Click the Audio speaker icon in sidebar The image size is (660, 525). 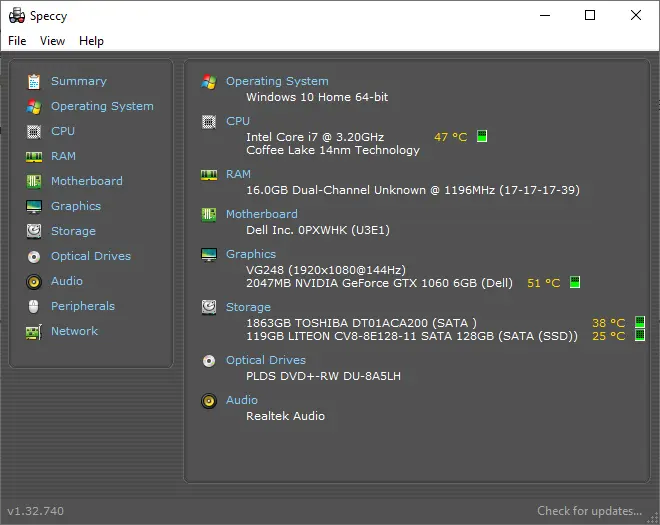click(34, 282)
